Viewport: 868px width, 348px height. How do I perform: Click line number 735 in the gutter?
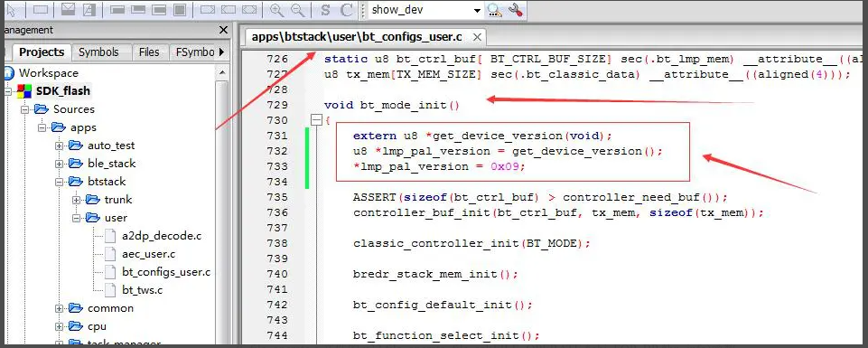tap(277, 197)
